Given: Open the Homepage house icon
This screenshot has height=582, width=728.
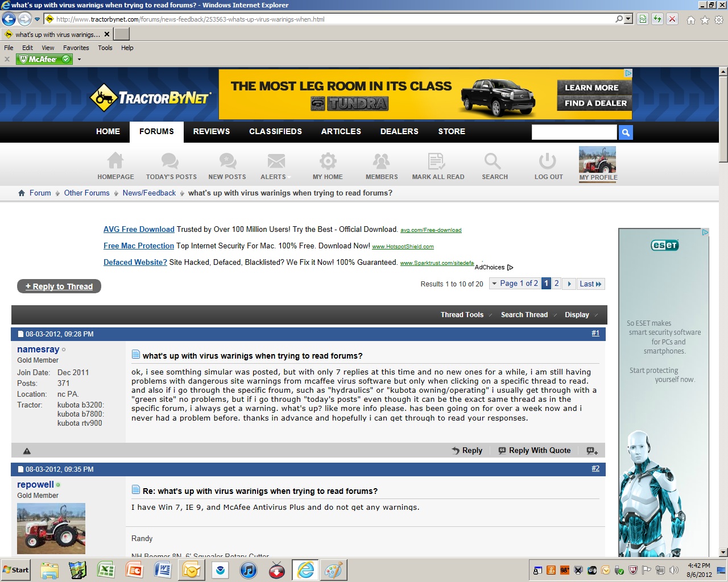Looking at the screenshot, I should click(x=115, y=161).
